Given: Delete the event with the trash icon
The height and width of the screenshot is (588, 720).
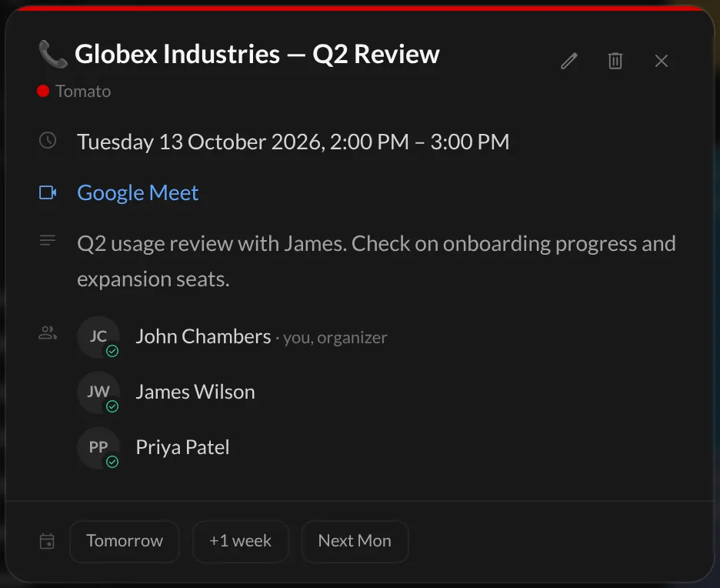Looking at the screenshot, I should 615,61.
